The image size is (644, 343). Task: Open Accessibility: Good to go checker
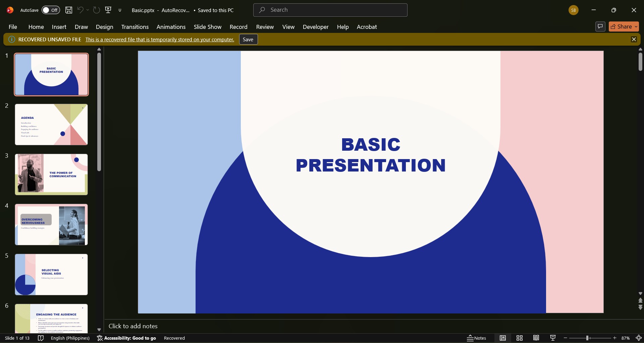tap(126, 338)
